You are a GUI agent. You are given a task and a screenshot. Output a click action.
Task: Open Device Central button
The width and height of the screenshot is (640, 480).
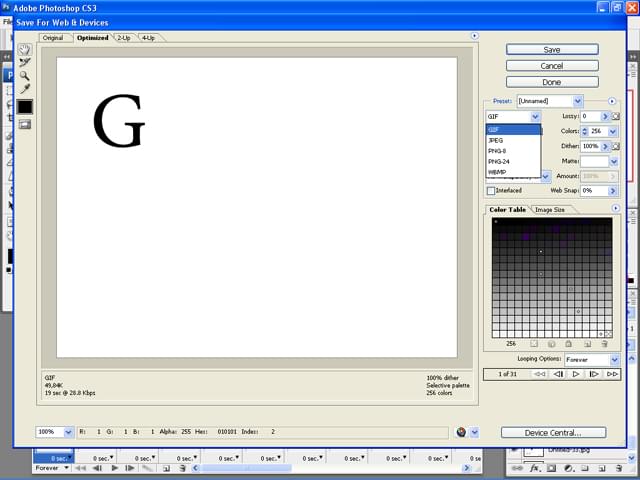553,433
